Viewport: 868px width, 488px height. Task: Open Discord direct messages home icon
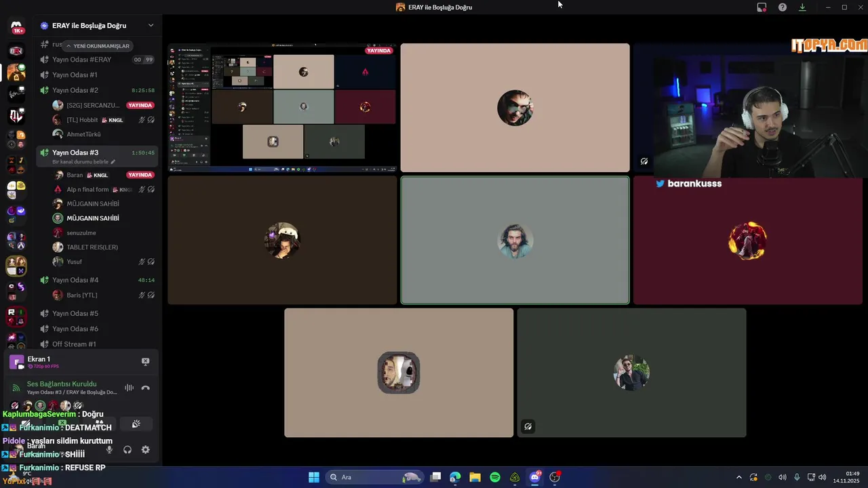coord(16,27)
